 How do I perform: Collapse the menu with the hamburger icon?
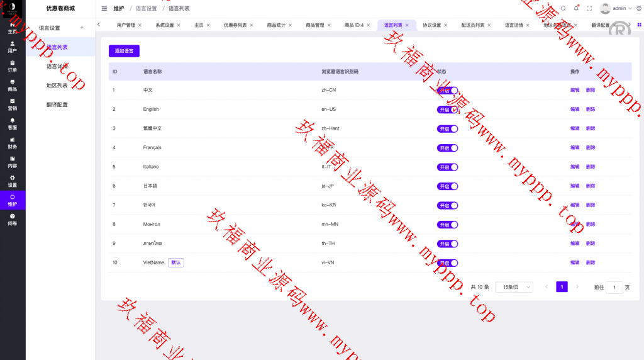point(104,8)
